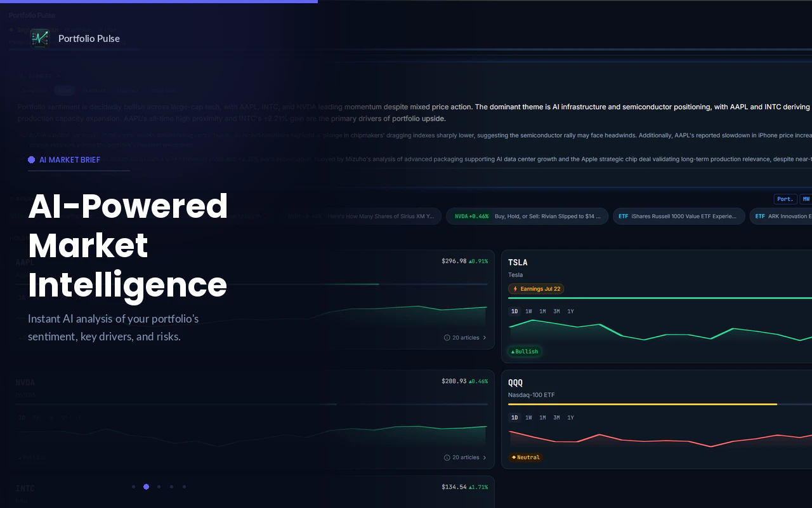The image size is (812, 508).
Task: Select the highlighted second carousel dot
Action: [x=146, y=486]
